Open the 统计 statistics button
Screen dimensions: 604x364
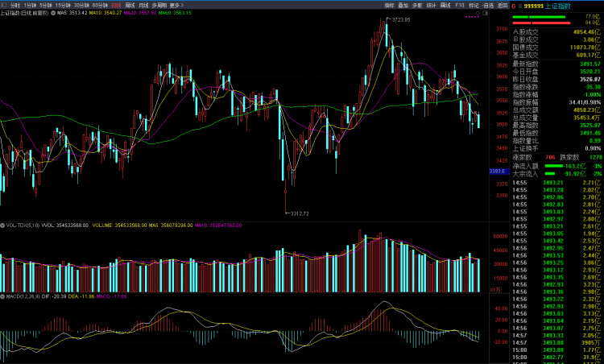click(x=431, y=6)
